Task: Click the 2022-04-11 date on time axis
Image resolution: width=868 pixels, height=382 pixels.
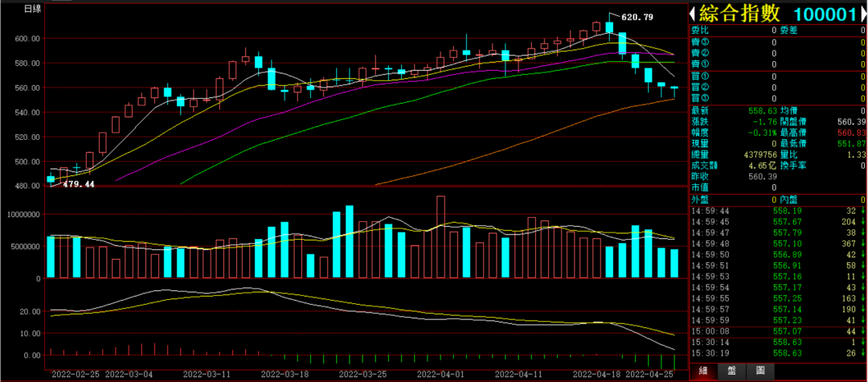Action: click(518, 374)
